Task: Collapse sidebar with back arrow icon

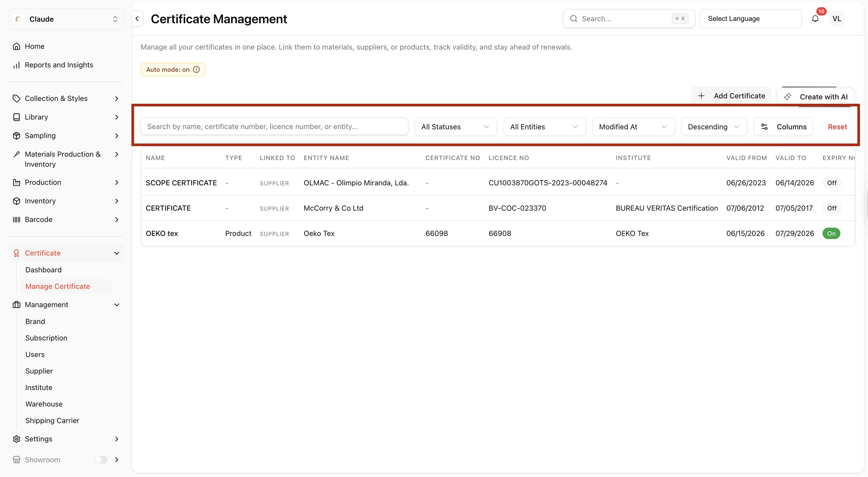Action: point(137,19)
